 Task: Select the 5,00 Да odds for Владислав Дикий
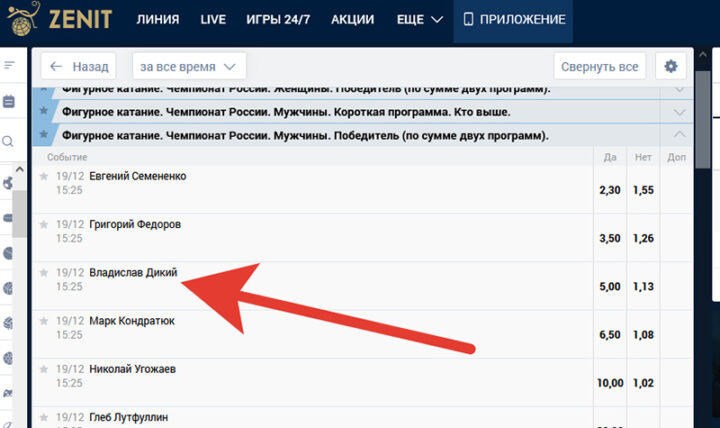[x=608, y=286]
